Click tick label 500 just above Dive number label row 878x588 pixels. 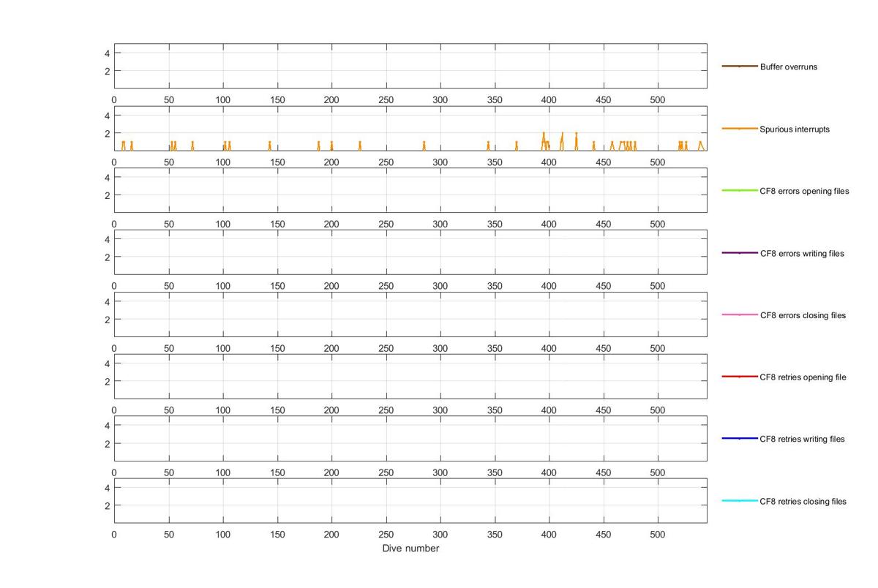point(658,535)
